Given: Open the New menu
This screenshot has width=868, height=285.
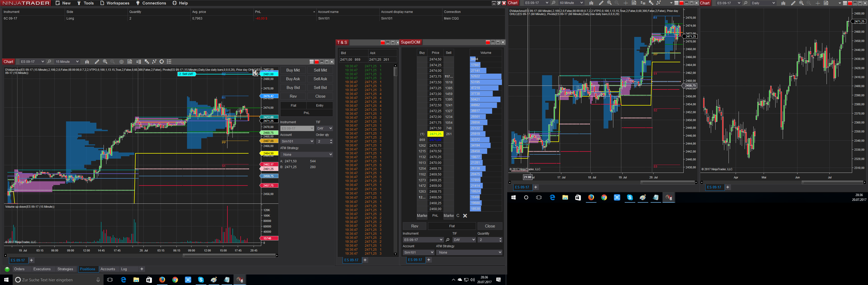Looking at the screenshot, I should (63, 3).
